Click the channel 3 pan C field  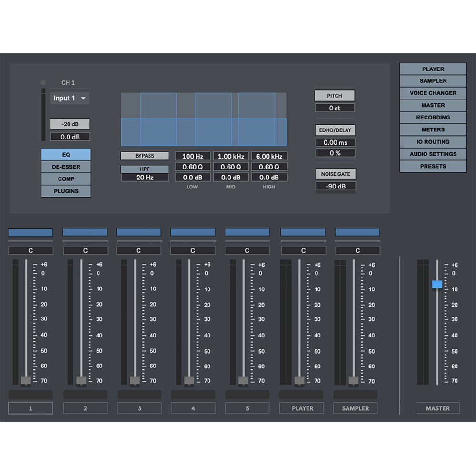(139, 250)
